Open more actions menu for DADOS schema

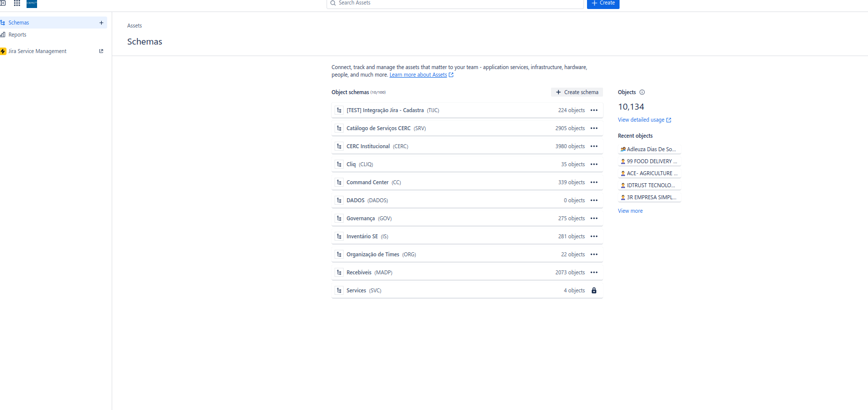coord(594,200)
